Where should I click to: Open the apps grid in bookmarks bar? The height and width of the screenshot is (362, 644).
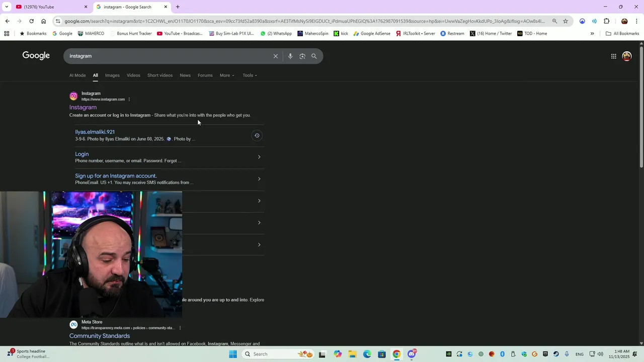[7, 34]
